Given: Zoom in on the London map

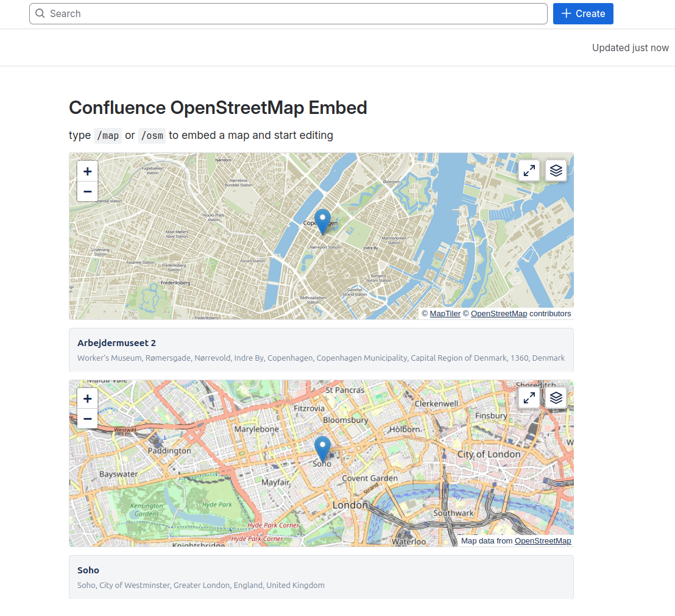Looking at the screenshot, I should [87, 398].
